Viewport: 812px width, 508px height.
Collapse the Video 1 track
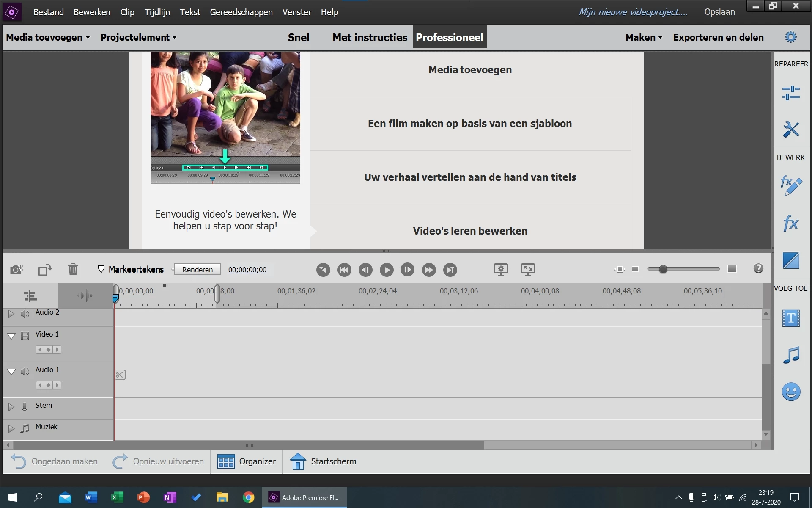[x=11, y=336]
